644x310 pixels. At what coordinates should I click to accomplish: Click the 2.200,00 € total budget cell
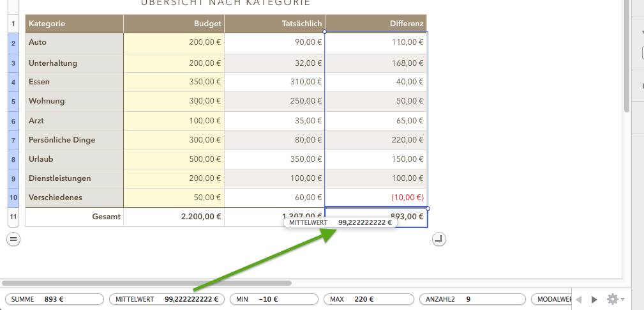pyautogui.click(x=174, y=217)
